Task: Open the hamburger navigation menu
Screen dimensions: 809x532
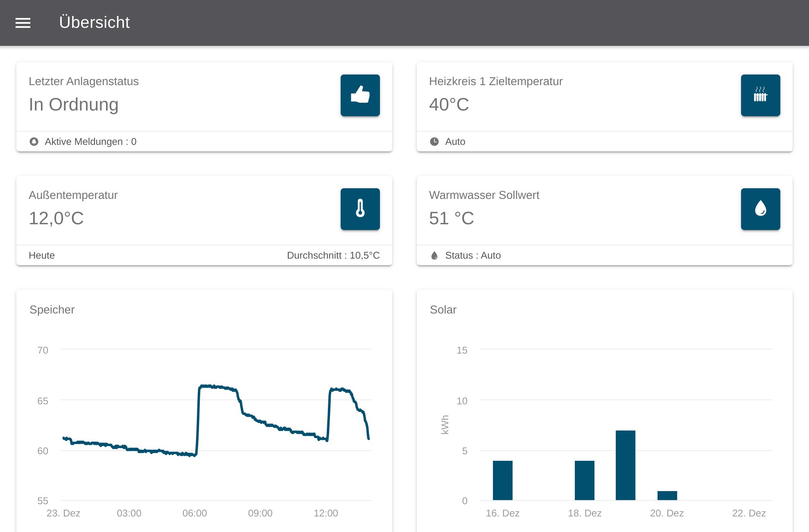Action: 23,23
